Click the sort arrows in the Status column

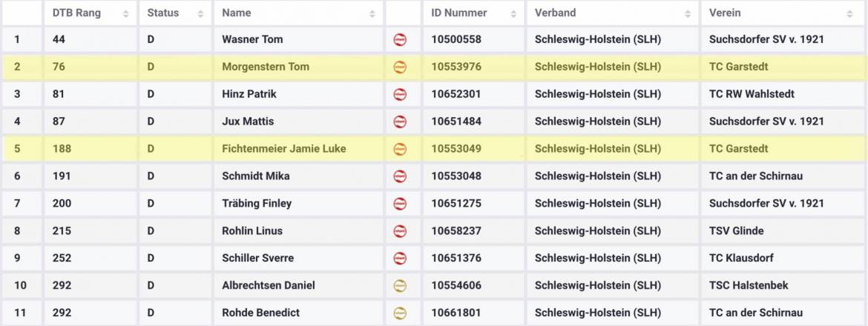200,13
